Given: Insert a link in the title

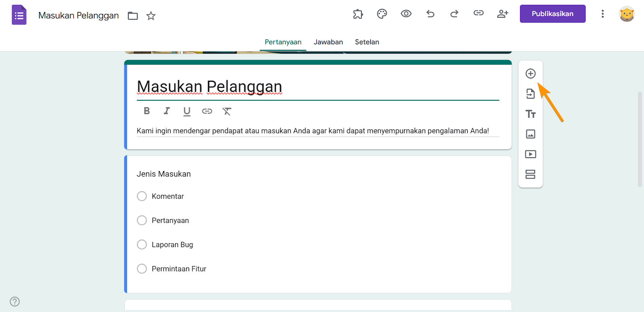Looking at the screenshot, I should pos(207,111).
